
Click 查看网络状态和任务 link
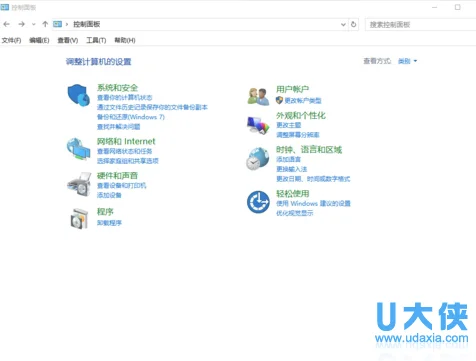point(124,151)
